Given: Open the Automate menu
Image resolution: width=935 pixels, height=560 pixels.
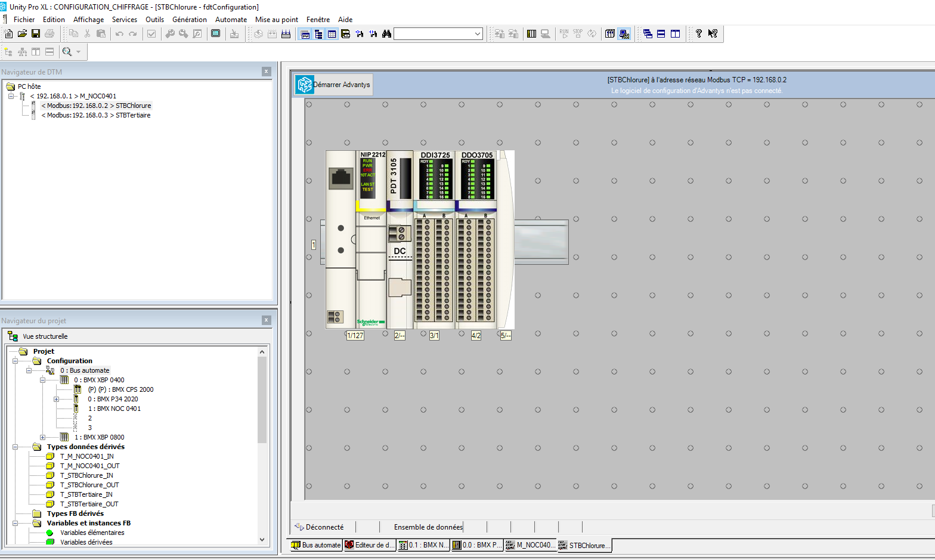Looking at the screenshot, I should (x=231, y=20).
